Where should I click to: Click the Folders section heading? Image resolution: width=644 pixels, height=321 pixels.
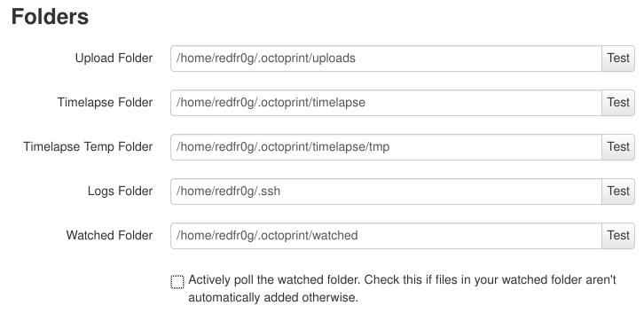[50, 17]
